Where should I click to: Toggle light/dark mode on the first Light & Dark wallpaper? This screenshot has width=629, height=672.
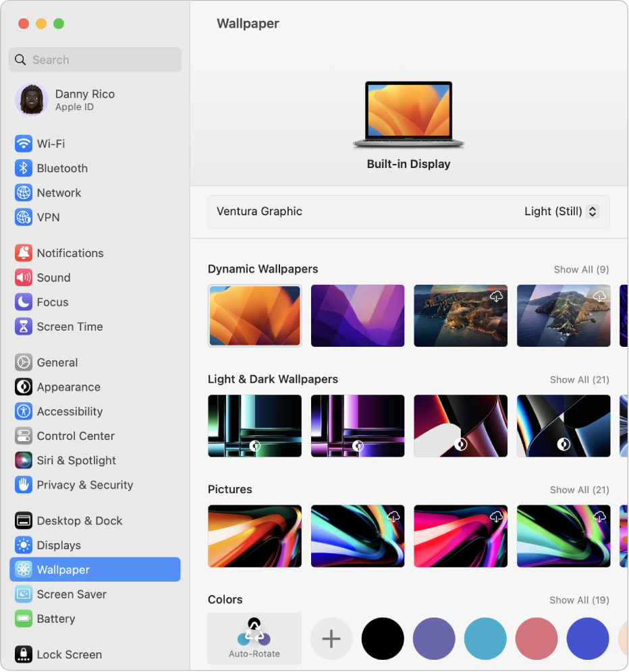pos(254,446)
